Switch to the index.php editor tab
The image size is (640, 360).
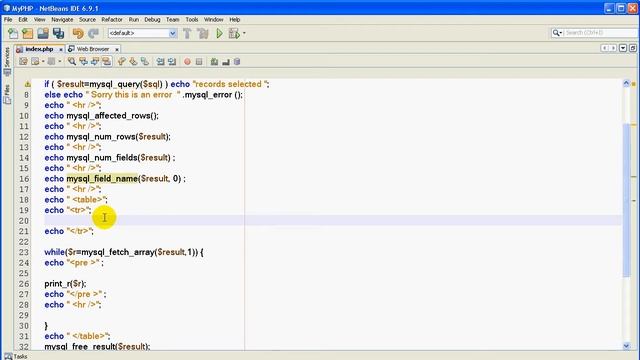(39, 49)
